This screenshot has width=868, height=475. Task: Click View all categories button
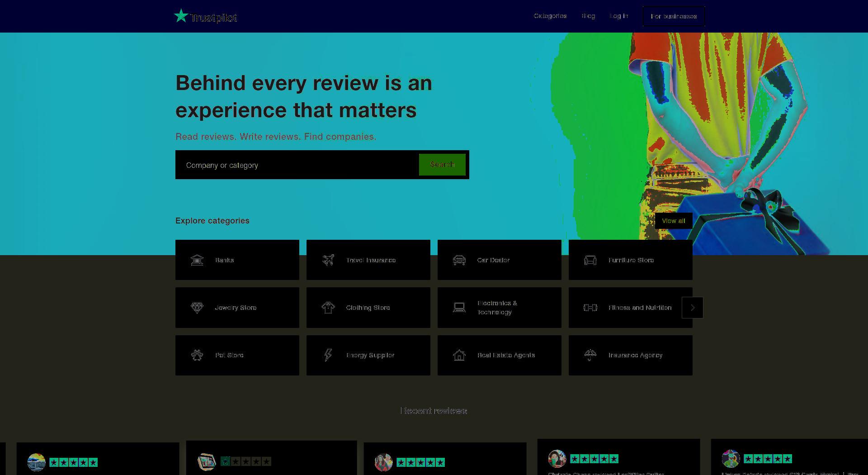(674, 221)
